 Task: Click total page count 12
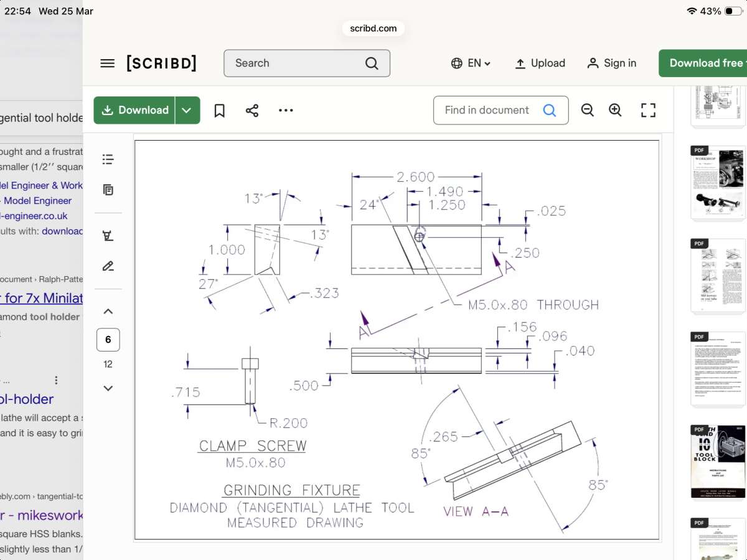[108, 365]
